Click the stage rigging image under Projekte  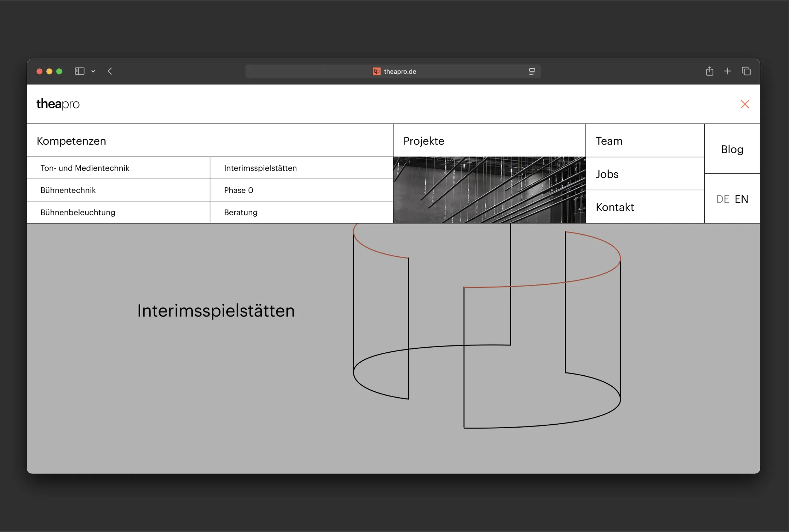pyautogui.click(x=489, y=190)
